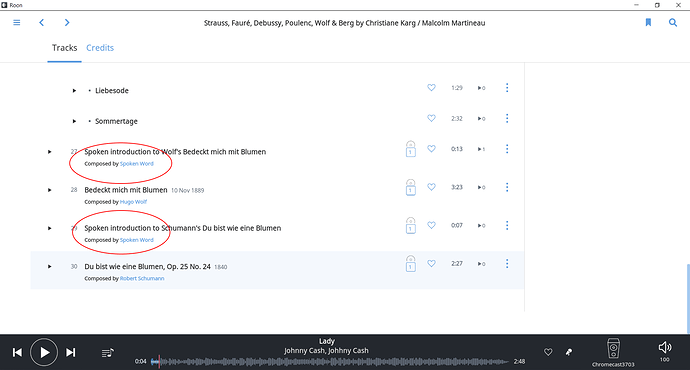Skip to the previous track
The width and height of the screenshot is (690, 370).
click(x=17, y=352)
